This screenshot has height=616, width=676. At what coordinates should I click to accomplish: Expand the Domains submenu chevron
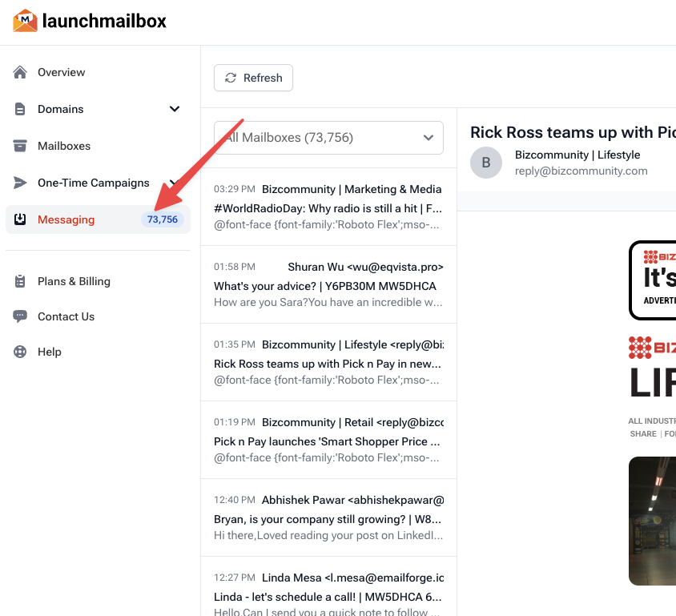pos(175,109)
